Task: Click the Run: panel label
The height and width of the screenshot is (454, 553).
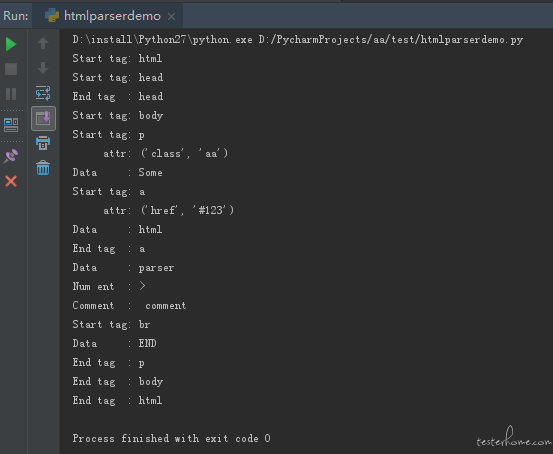Action: tap(16, 16)
